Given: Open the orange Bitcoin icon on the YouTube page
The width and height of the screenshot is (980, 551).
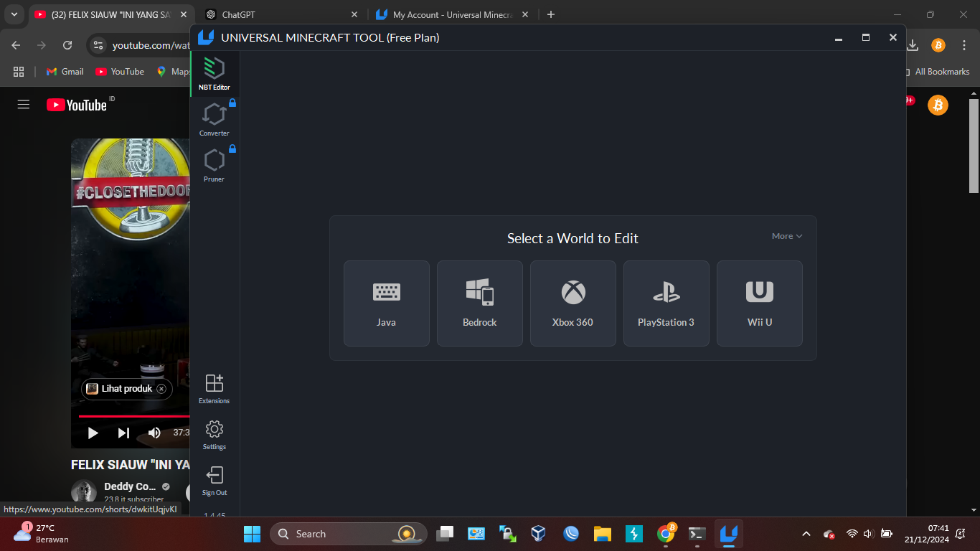Looking at the screenshot, I should pos(937,105).
